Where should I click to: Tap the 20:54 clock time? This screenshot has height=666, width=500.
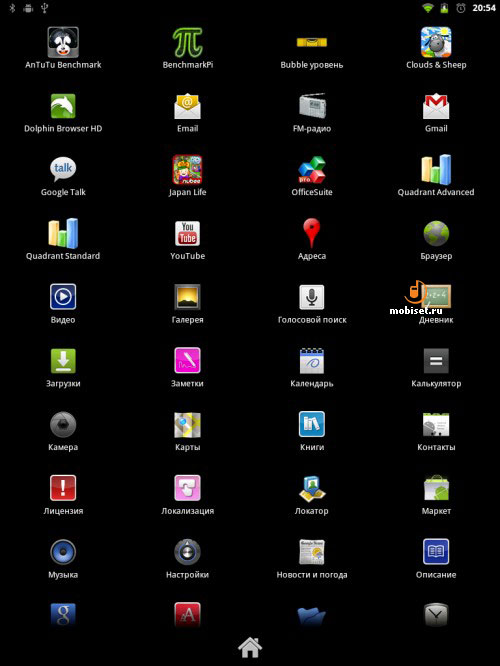pos(484,8)
